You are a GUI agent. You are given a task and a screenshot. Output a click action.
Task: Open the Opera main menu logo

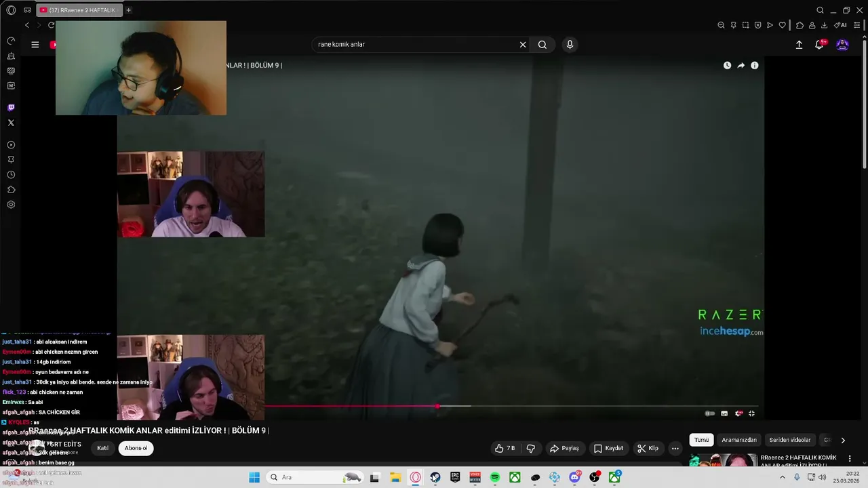(x=11, y=10)
